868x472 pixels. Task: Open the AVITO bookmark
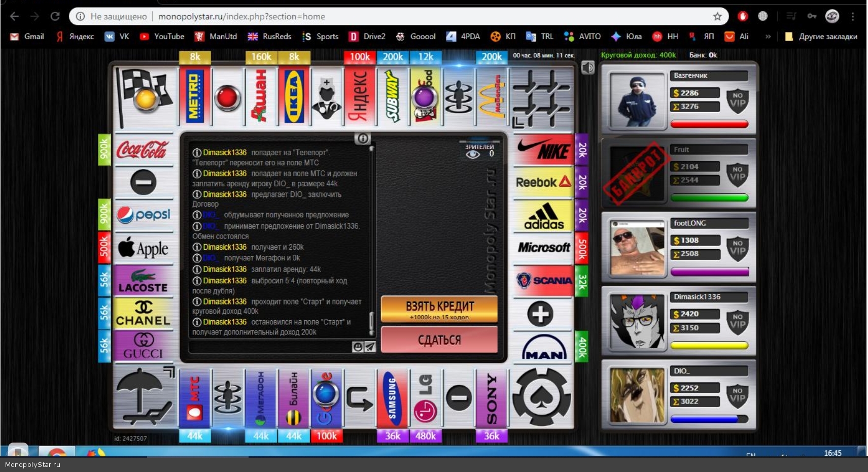coord(582,37)
